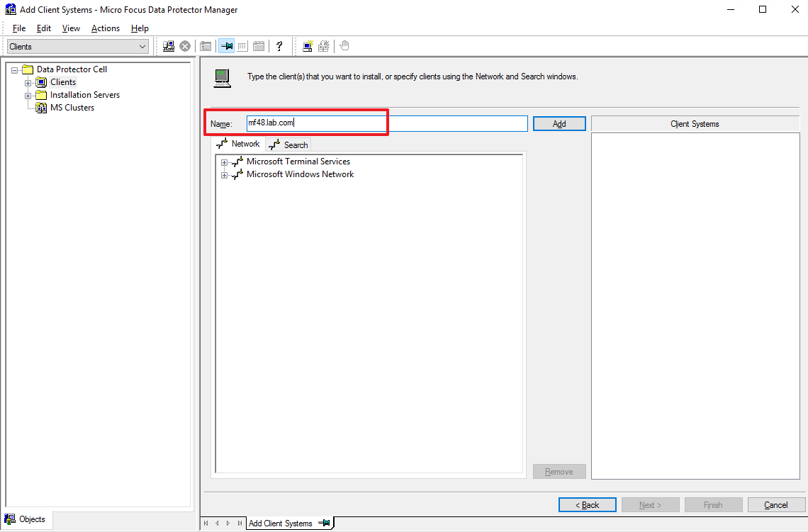Expand Microsoft Terminal Services node
Viewport: 808px width, 532px height.
(x=224, y=162)
